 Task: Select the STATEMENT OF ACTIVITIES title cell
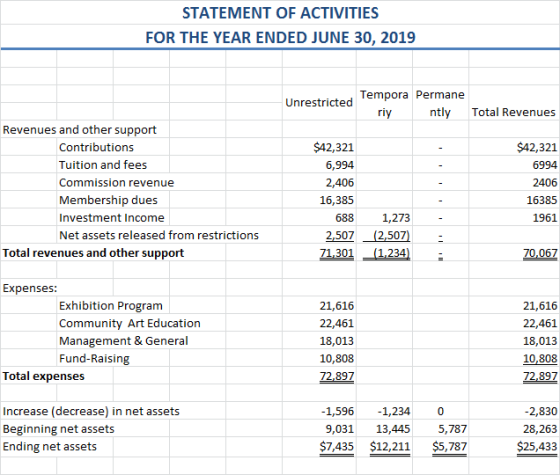(280, 13)
